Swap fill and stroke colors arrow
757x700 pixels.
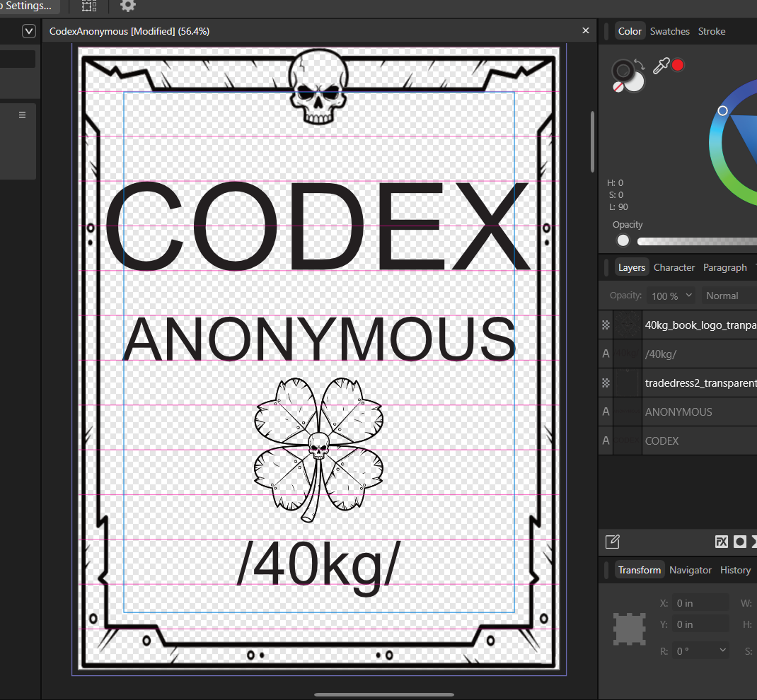(640, 64)
